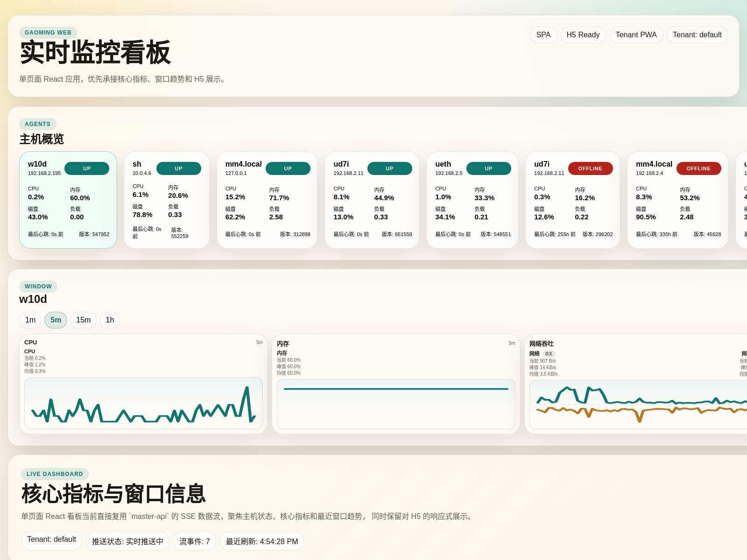Switch to the 15m time window

83,320
